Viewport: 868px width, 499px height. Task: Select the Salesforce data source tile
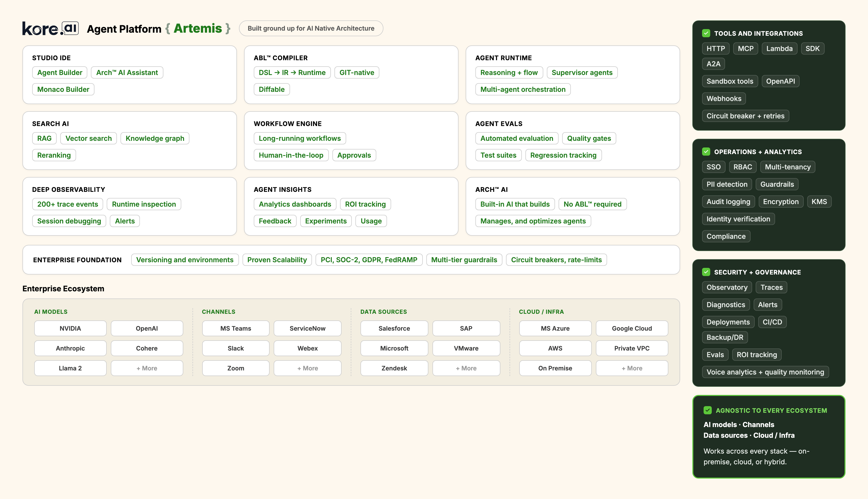(394, 328)
